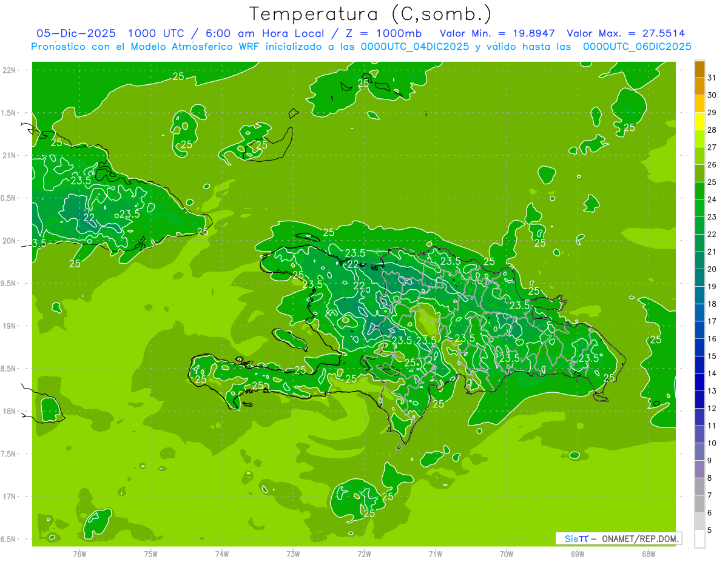This screenshot has height=562, width=728.
Task: Click the '1000 UTC' time text
Action: click(155, 33)
